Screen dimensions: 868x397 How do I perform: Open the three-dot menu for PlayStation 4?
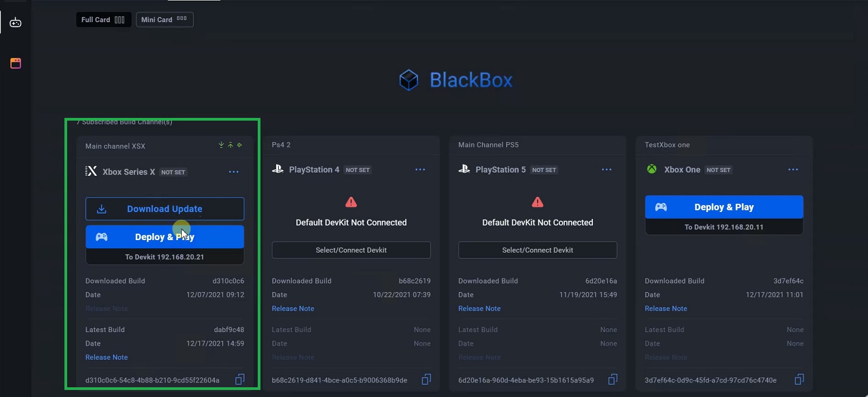[420, 170]
